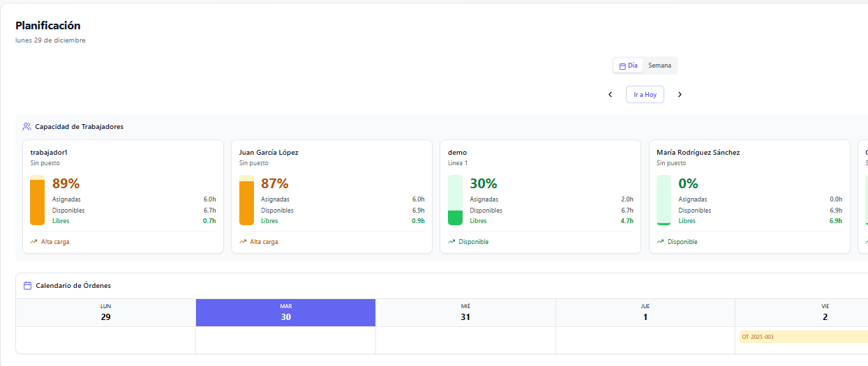Click trabajador1's orange capacity bar
The height and width of the screenshot is (366, 868).
coord(37,200)
